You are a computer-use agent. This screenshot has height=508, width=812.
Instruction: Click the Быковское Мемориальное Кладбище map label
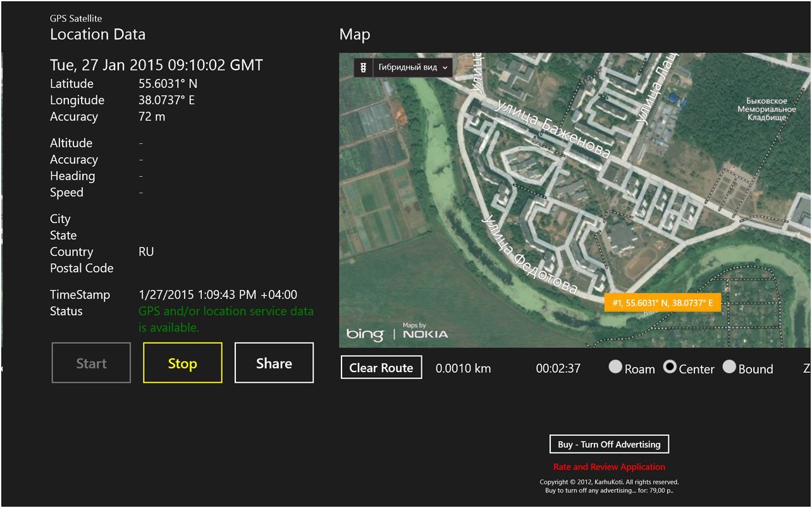[x=766, y=109]
